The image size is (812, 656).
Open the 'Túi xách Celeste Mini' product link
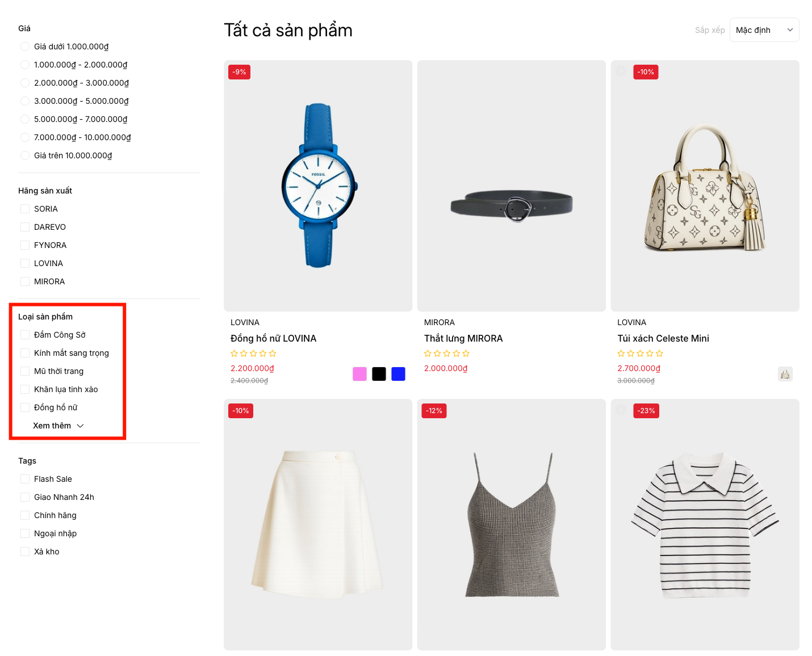(x=663, y=338)
